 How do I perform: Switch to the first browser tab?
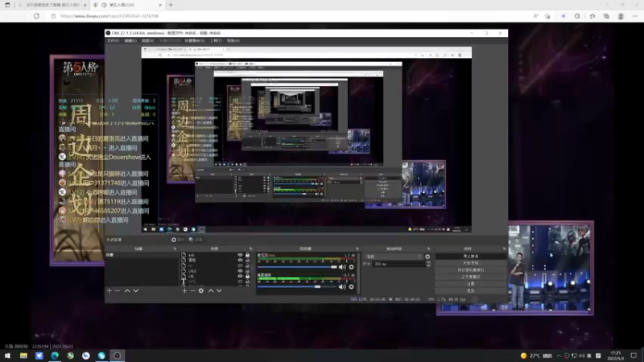(x=52, y=5)
